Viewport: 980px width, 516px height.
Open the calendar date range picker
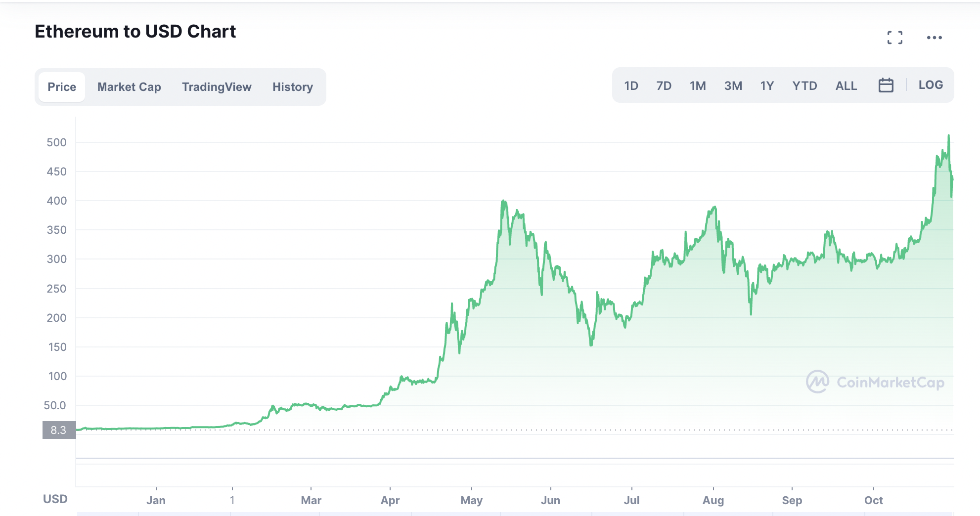point(886,86)
